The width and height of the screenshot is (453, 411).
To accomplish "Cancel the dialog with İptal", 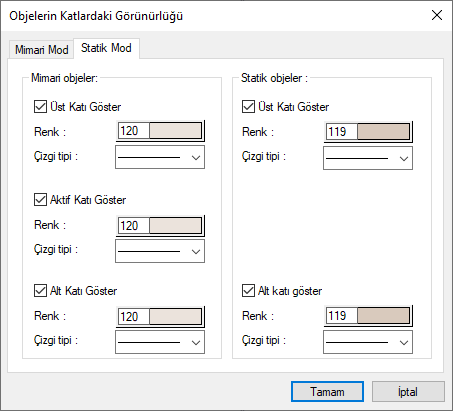I will click(408, 392).
